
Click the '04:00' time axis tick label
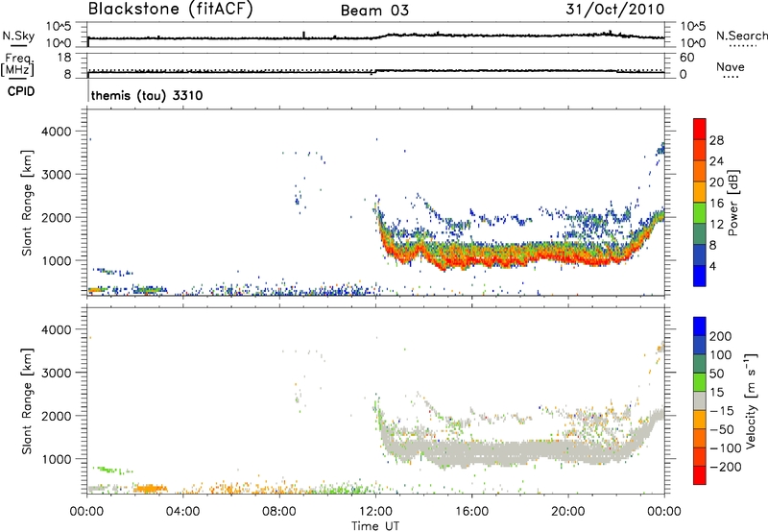(x=182, y=512)
